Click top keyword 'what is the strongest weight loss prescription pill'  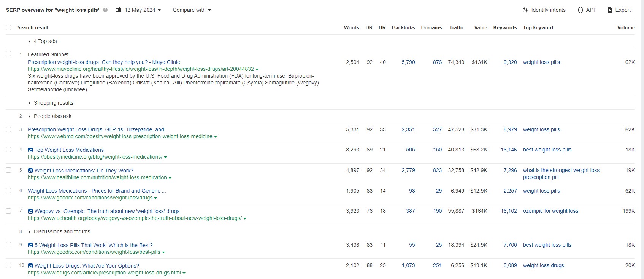(561, 174)
